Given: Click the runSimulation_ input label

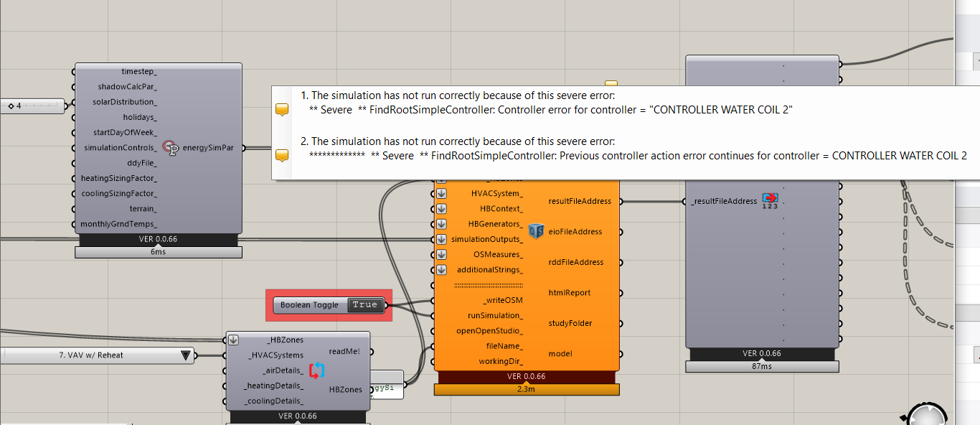Looking at the screenshot, I should tap(495, 316).
